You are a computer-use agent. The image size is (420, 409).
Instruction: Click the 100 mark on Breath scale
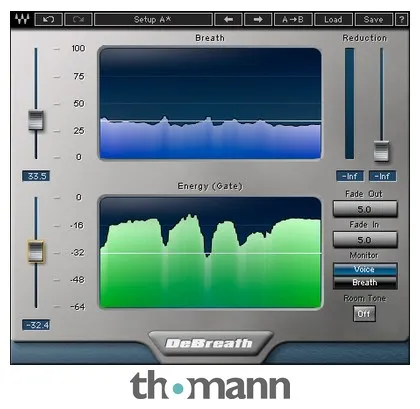[x=78, y=48]
